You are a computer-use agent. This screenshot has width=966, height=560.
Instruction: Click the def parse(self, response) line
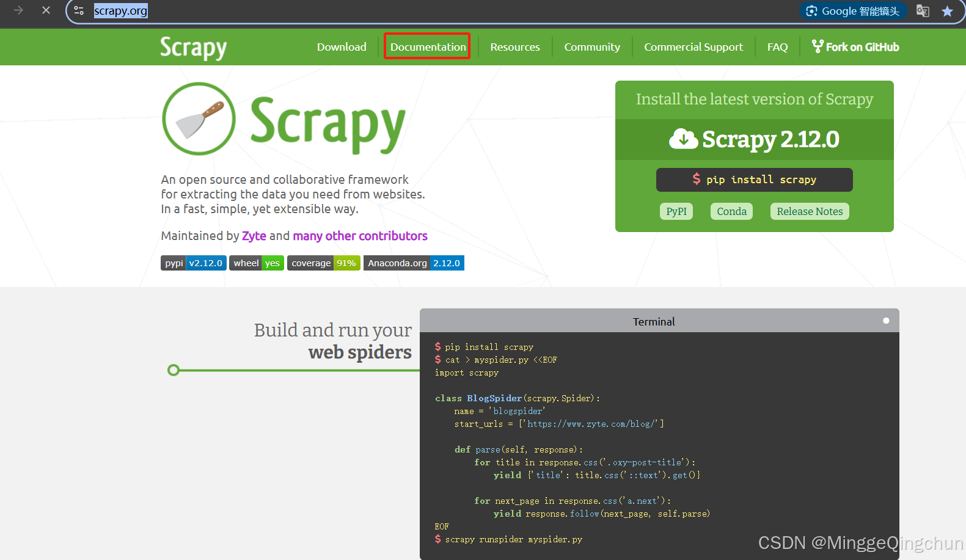pyautogui.click(x=519, y=449)
